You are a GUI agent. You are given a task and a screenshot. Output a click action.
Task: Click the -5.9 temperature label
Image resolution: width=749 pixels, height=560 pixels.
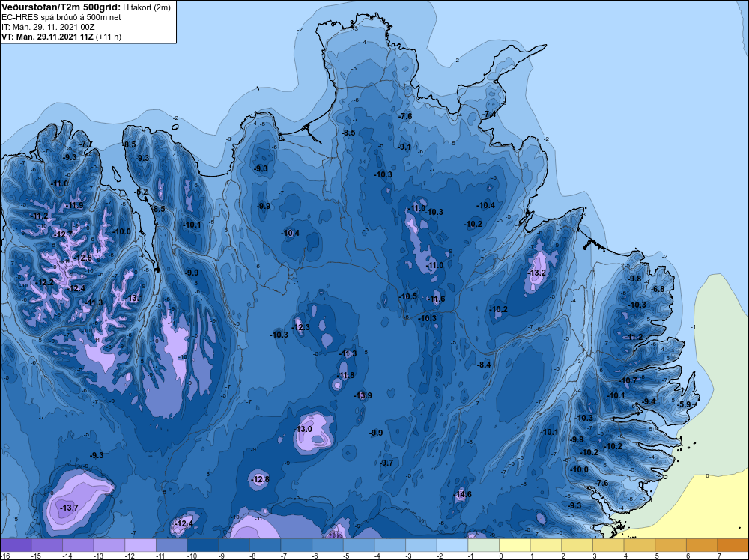(x=684, y=404)
